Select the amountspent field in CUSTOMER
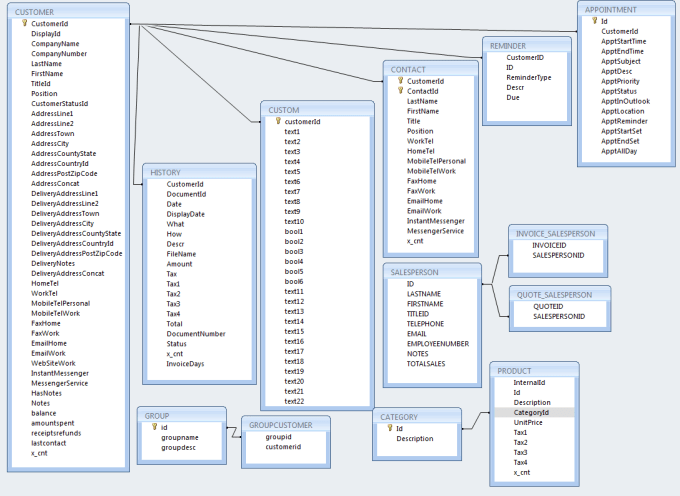Screen dimensions: 680x496 click(x=52, y=423)
